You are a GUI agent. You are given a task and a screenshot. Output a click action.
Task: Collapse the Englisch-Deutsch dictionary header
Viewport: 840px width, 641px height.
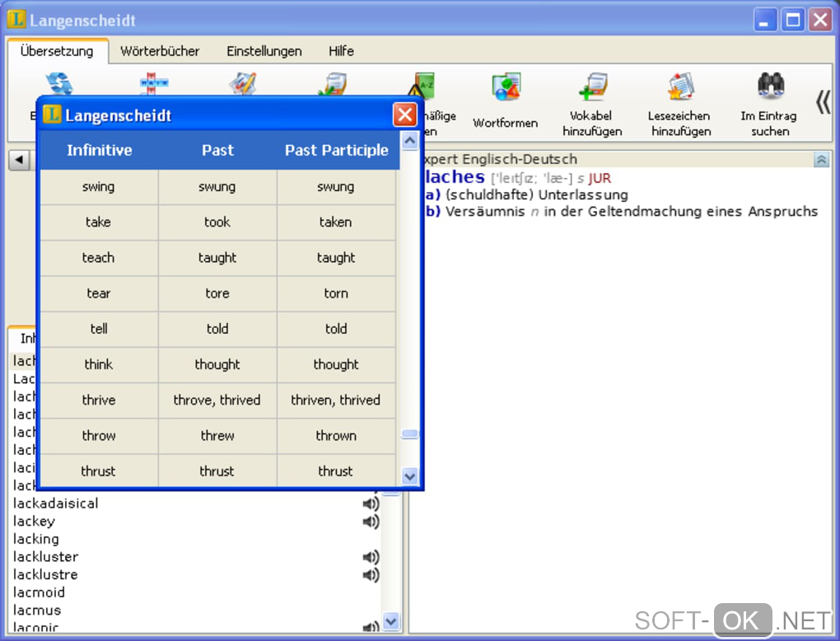821,159
